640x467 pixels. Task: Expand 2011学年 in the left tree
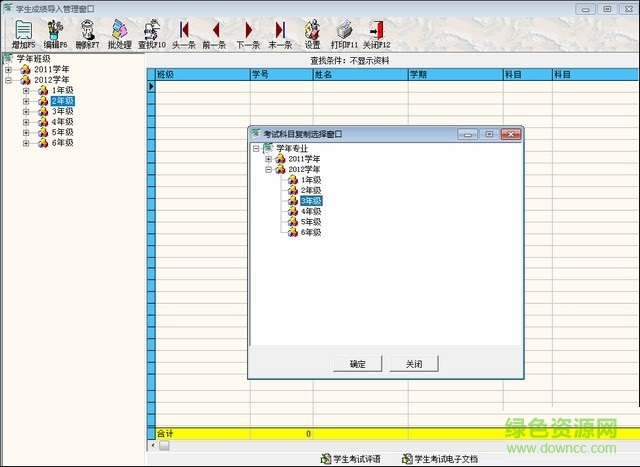point(9,69)
